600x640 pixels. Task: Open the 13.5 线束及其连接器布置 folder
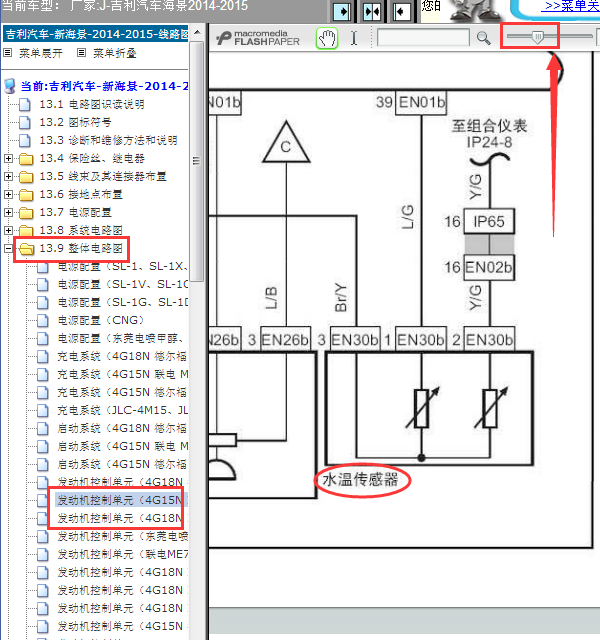pos(103,176)
